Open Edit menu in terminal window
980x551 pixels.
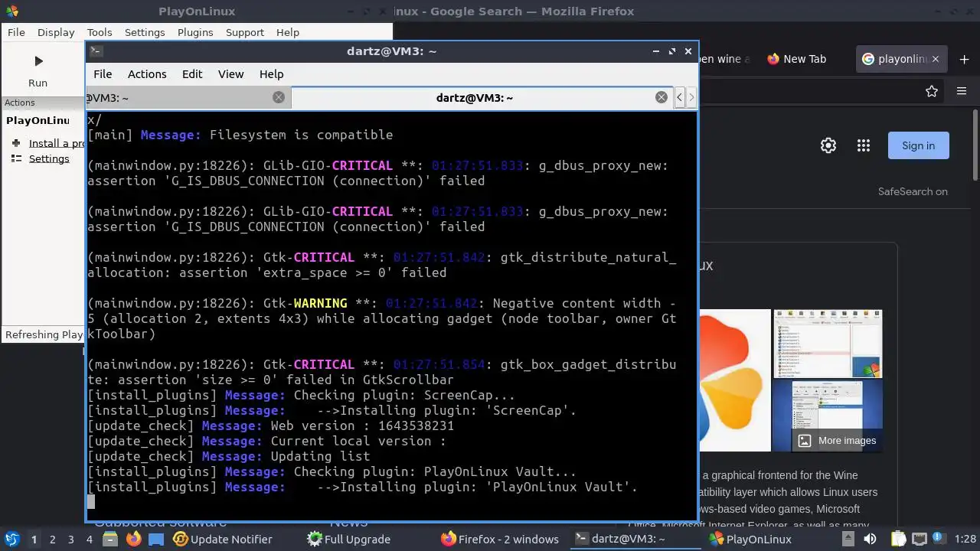click(x=192, y=74)
